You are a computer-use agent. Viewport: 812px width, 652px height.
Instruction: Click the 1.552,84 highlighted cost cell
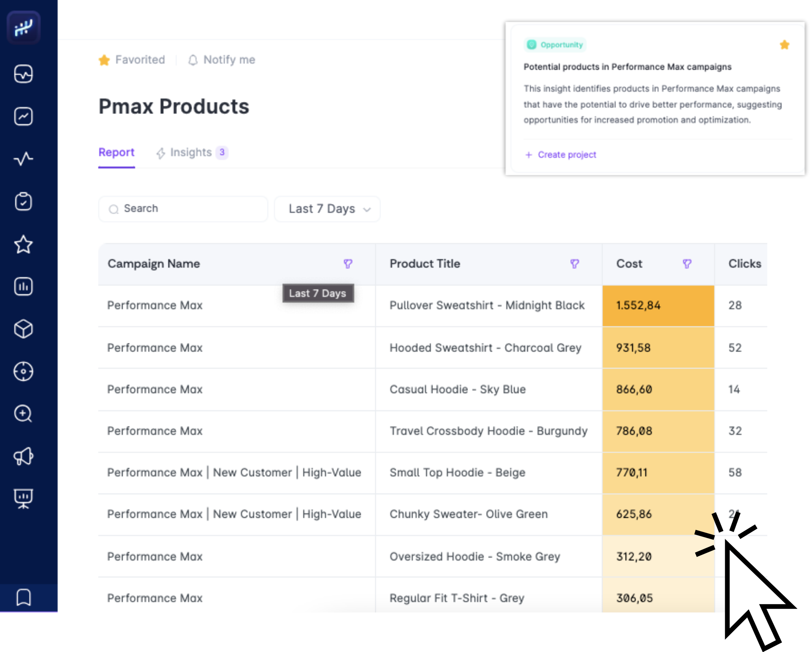(658, 305)
